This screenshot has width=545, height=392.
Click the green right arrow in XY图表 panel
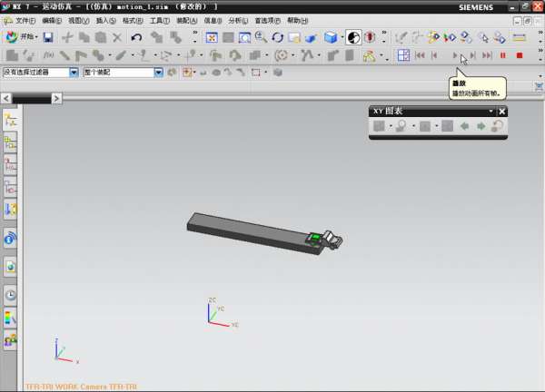point(481,126)
